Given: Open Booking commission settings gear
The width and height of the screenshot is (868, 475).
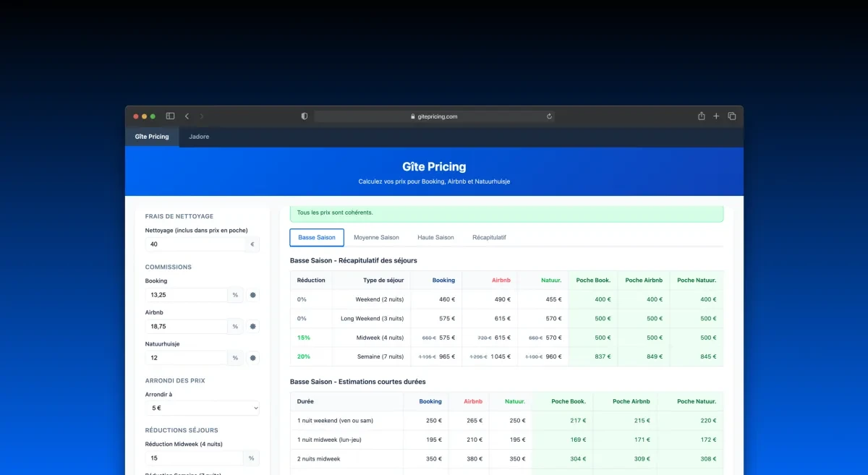Looking at the screenshot, I should coord(252,295).
